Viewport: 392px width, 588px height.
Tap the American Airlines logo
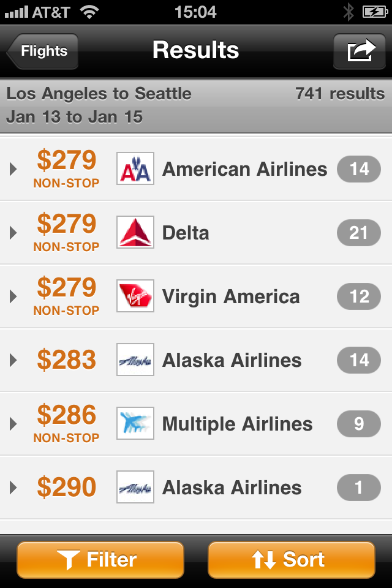coord(135,169)
